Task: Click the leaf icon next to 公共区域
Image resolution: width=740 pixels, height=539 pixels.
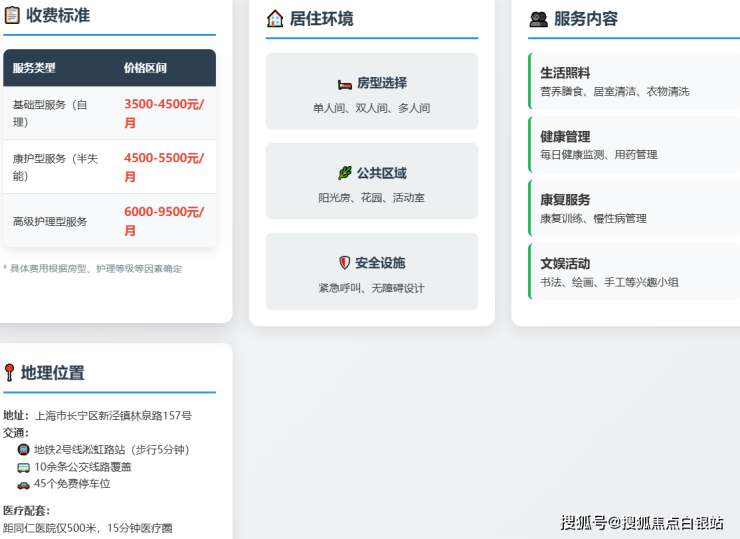Action: 345,173
